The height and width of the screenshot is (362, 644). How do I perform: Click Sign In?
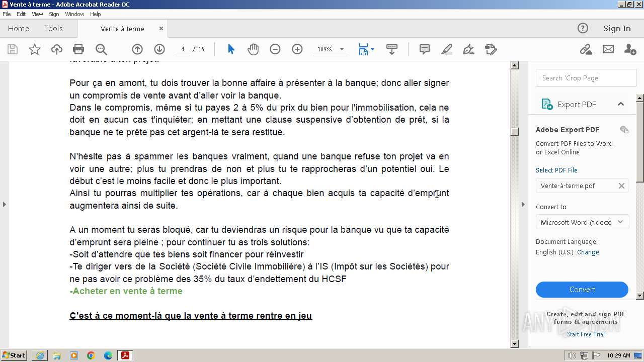pyautogui.click(x=617, y=29)
